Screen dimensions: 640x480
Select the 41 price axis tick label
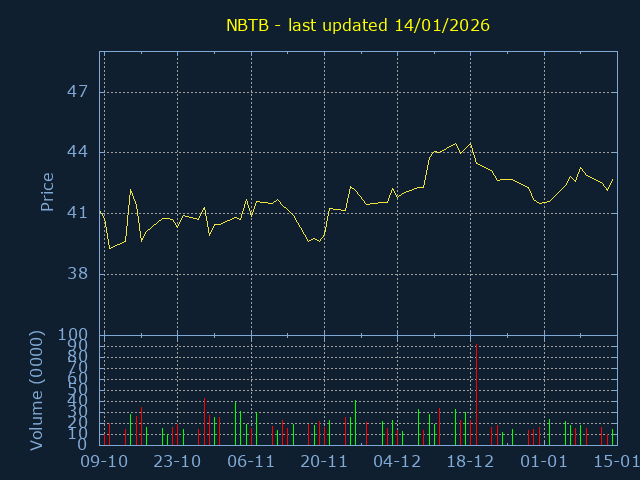(x=78, y=213)
